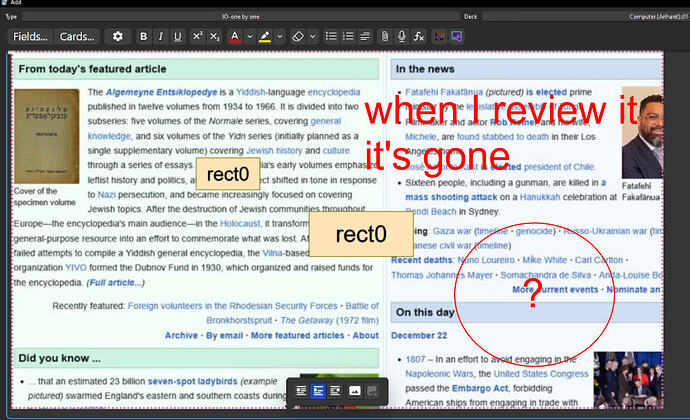Click the paperclip attach file icon
This screenshot has width=690, height=420.
pyautogui.click(x=384, y=36)
